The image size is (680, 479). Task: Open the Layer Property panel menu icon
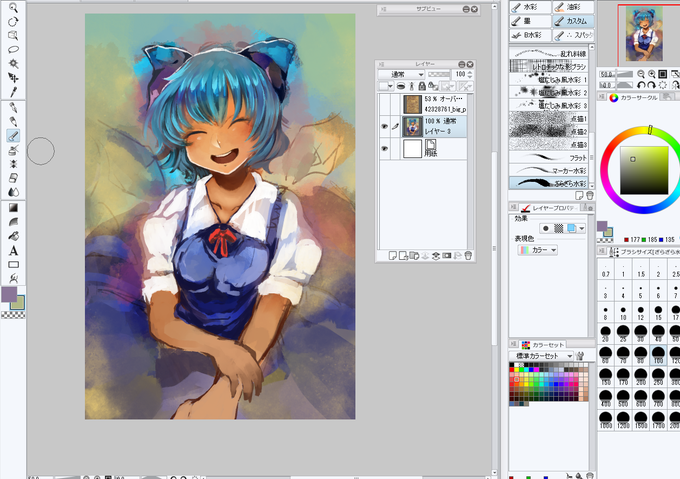[513, 208]
